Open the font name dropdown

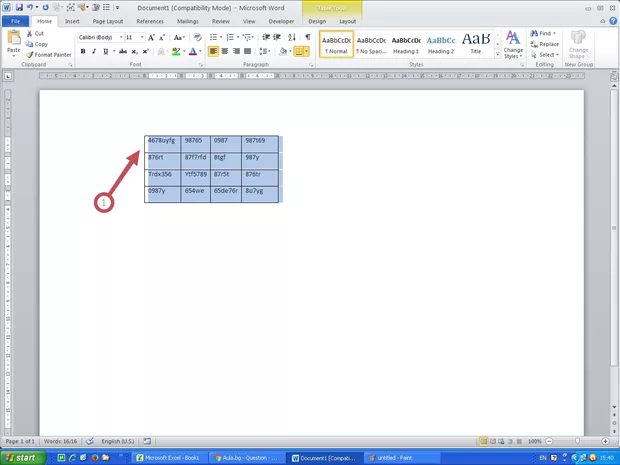118,37
